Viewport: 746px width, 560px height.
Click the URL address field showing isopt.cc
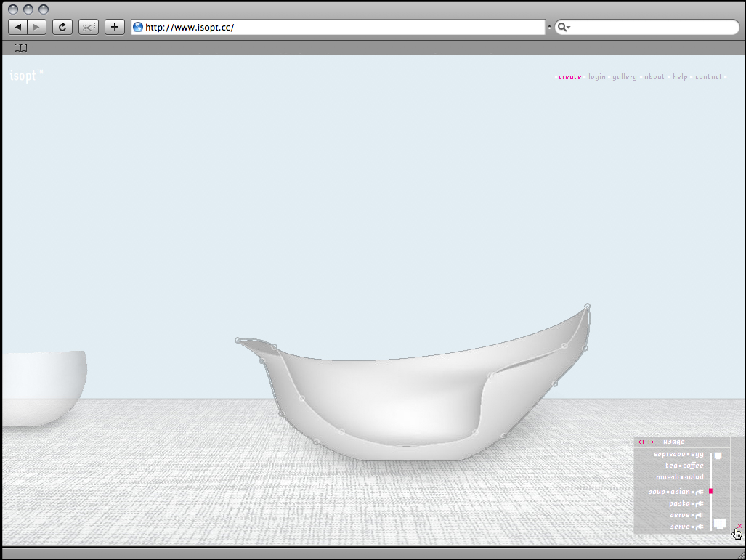tap(338, 27)
